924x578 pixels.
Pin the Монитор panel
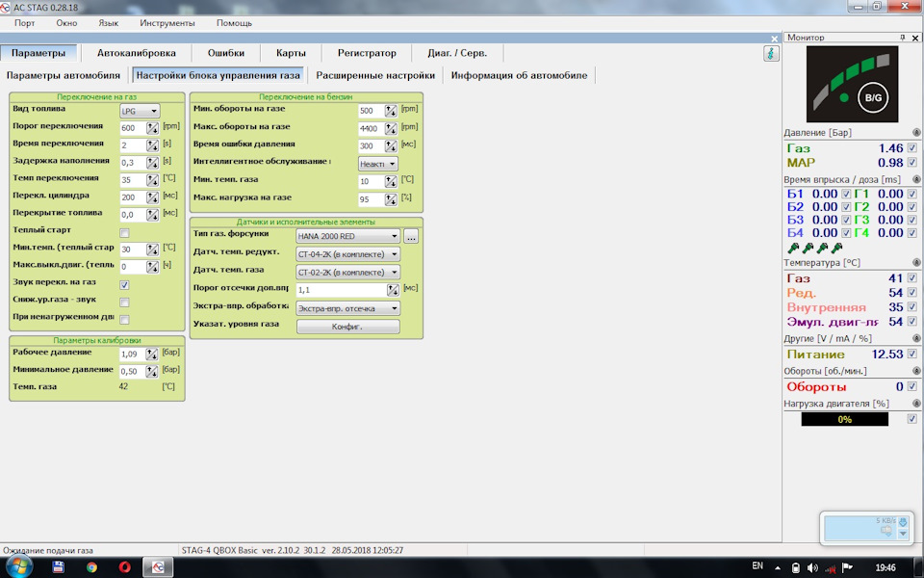click(x=902, y=38)
